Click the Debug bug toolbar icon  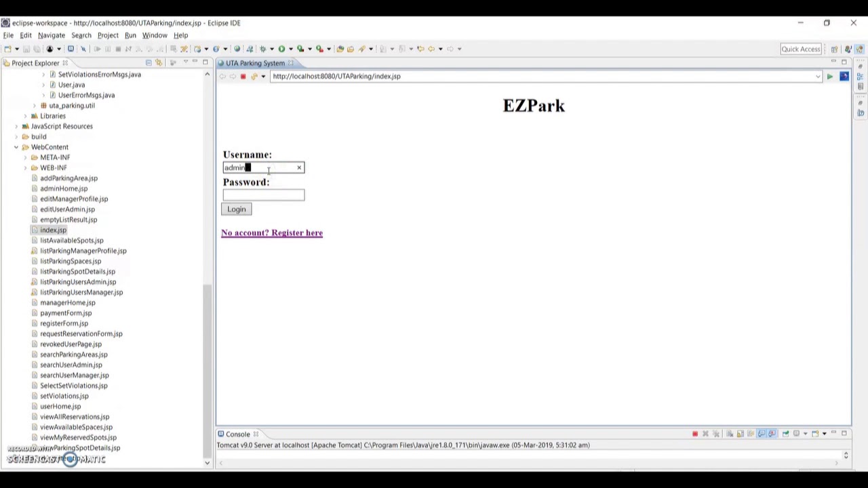(263, 49)
